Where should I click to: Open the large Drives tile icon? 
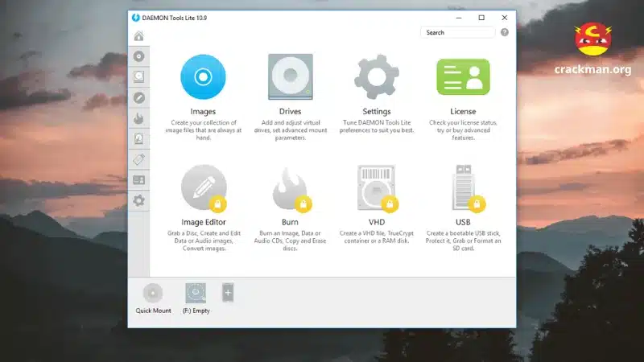click(291, 76)
